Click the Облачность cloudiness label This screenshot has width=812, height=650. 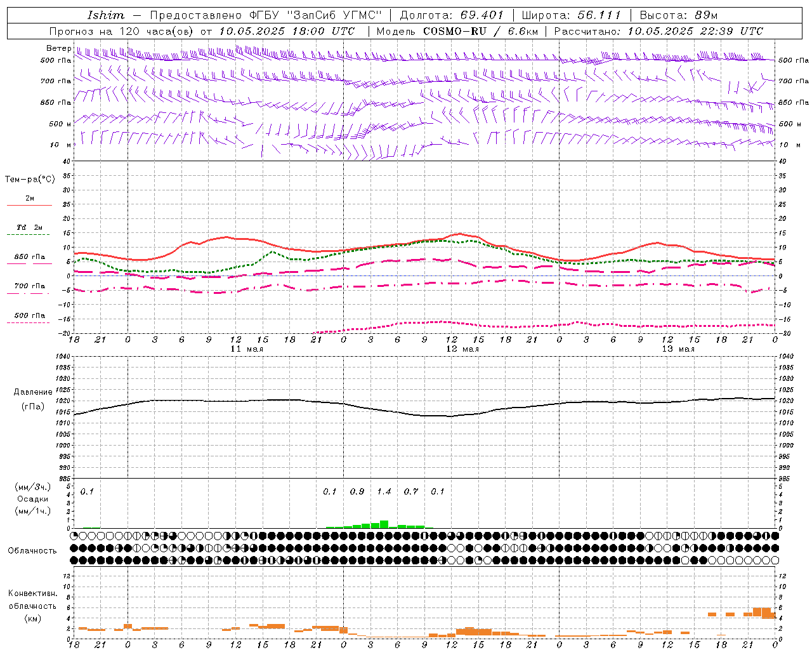tap(32, 551)
